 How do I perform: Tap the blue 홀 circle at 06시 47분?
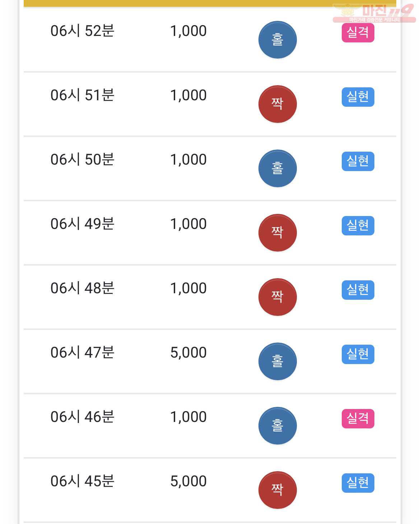(277, 362)
